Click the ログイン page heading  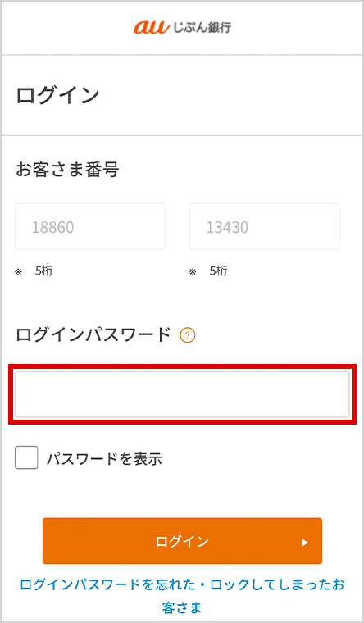click(57, 96)
